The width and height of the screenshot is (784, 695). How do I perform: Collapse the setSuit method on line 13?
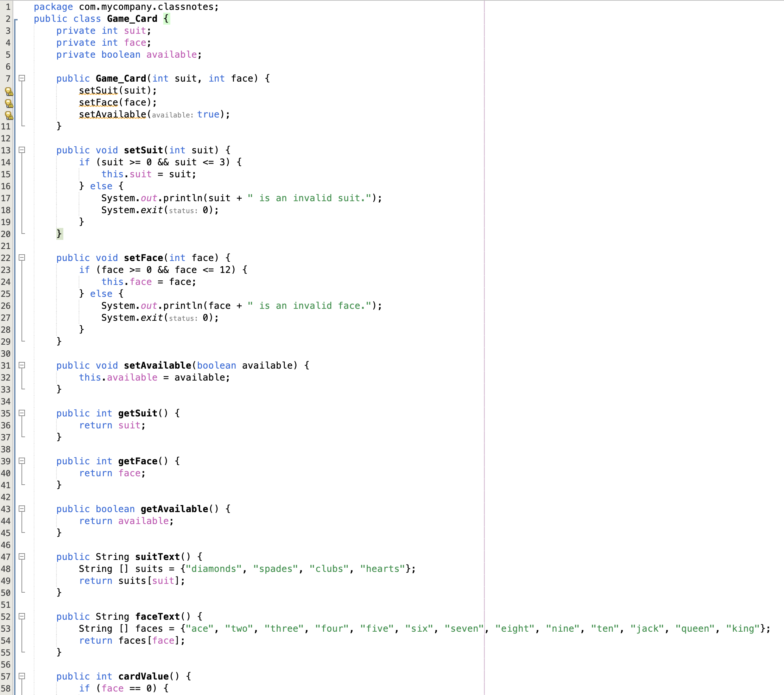[x=22, y=150]
